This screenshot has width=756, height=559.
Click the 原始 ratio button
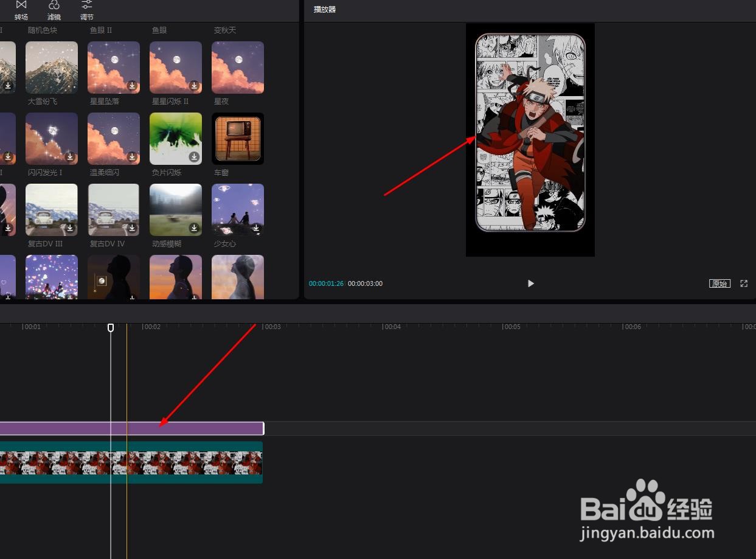(x=720, y=283)
